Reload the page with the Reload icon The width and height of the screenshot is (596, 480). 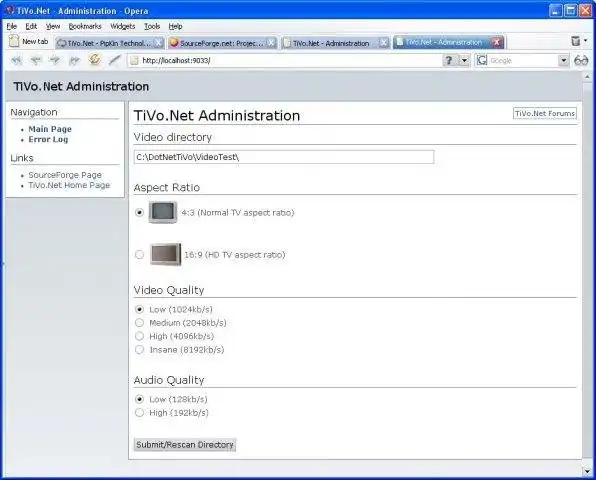click(x=94, y=60)
